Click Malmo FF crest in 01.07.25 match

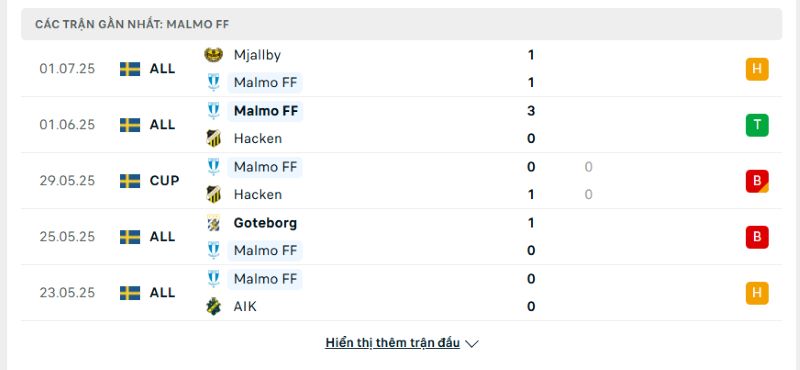click(213, 82)
